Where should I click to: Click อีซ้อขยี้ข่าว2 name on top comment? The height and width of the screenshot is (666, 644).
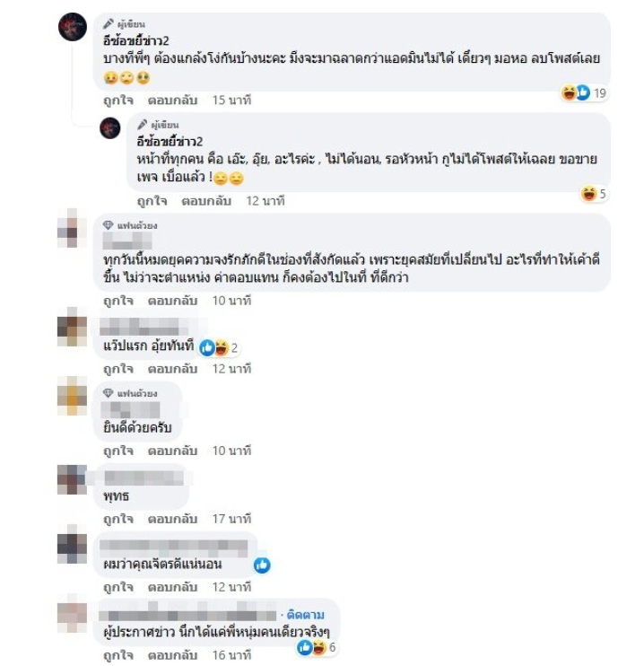point(135,40)
